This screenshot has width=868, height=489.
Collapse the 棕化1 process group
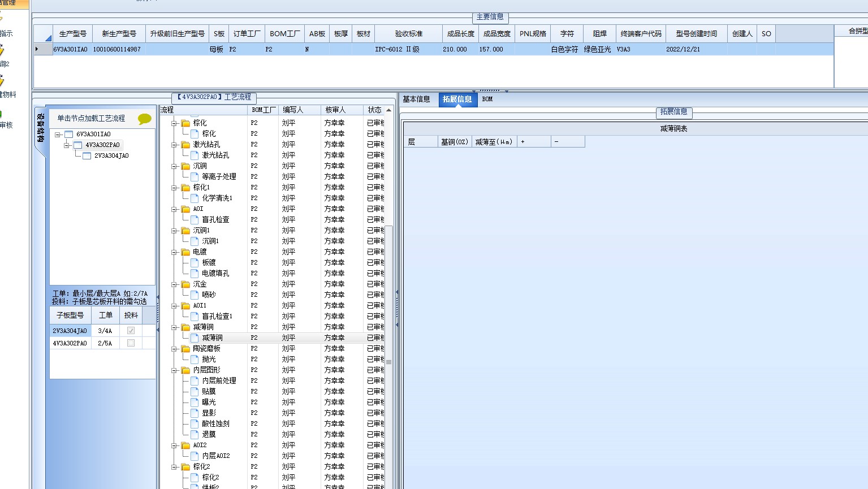175,188
